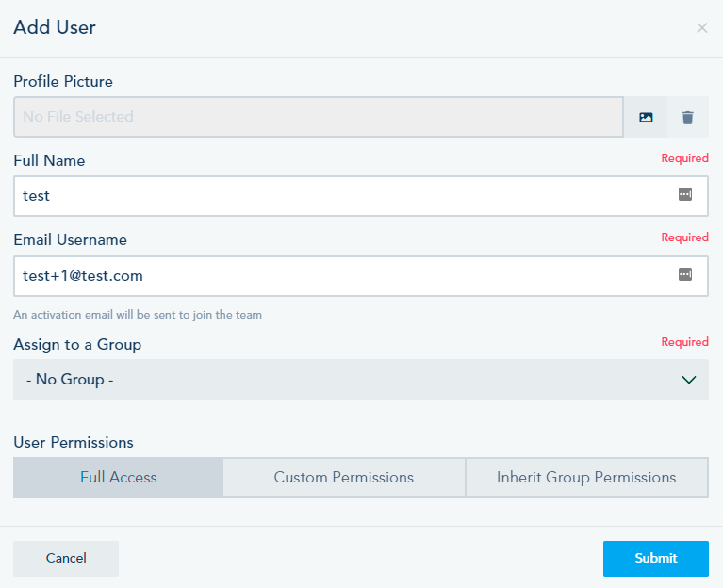Click the Email Username field label
The width and height of the screenshot is (723, 588).
click(x=70, y=240)
